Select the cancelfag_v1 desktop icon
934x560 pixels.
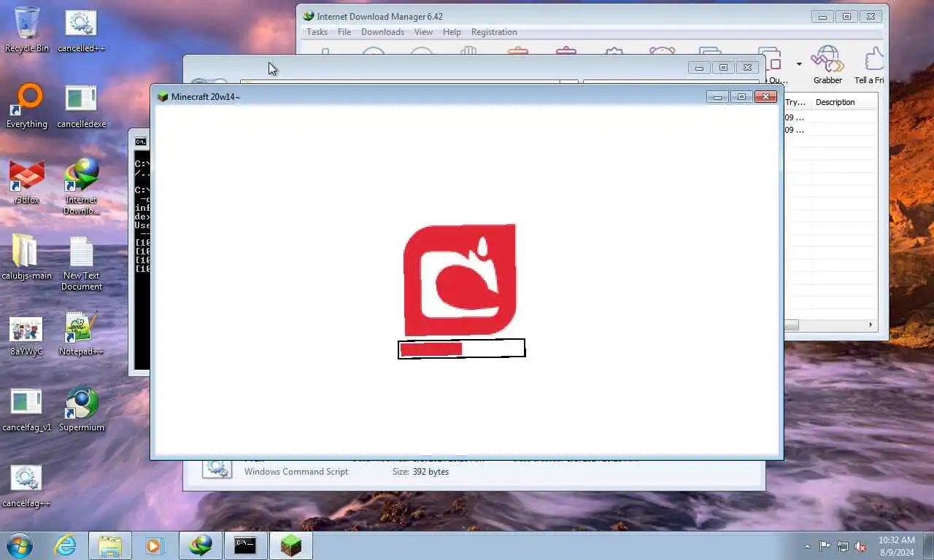(27, 410)
